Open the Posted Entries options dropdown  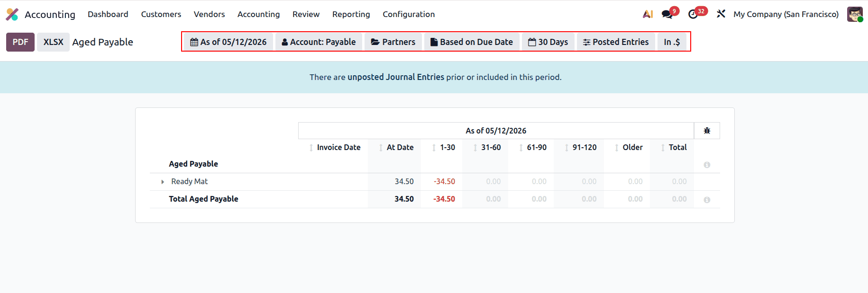tap(616, 42)
